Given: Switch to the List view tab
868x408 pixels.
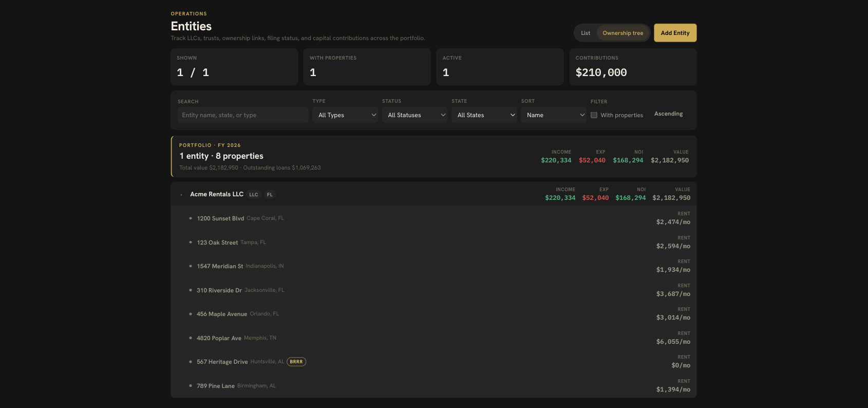Looking at the screenshot, I should tap(586, 33).
